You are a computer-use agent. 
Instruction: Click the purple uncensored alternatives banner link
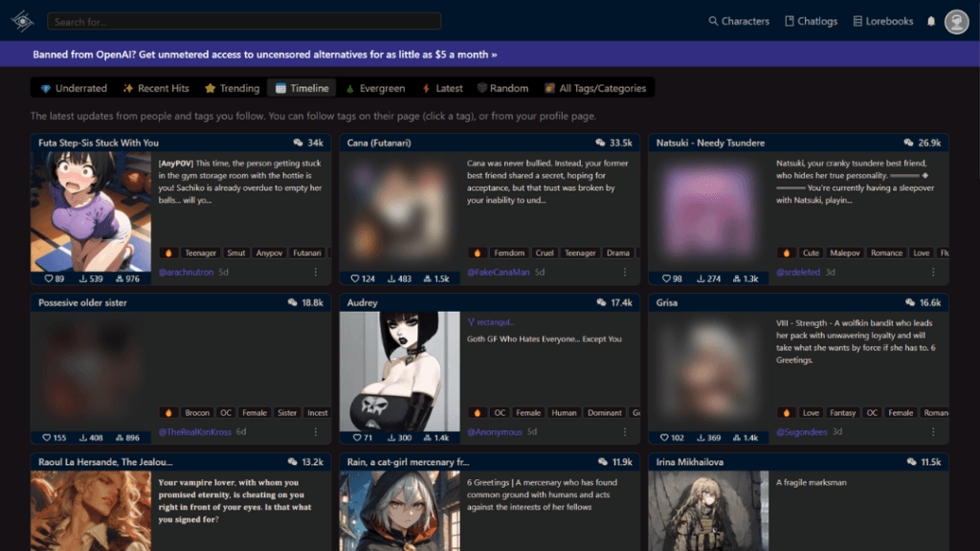(x=265, y=55)
